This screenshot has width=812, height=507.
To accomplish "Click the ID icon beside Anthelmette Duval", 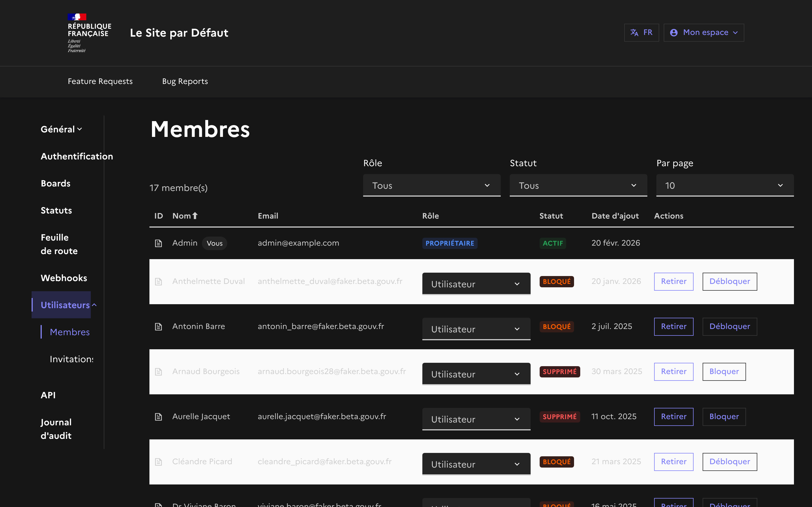I will (158, 282).
